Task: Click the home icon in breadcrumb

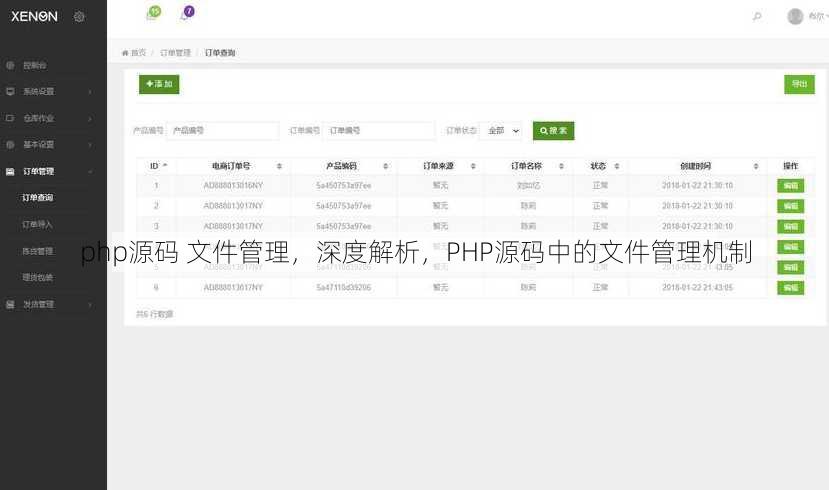Action: (x=125, y=53)
